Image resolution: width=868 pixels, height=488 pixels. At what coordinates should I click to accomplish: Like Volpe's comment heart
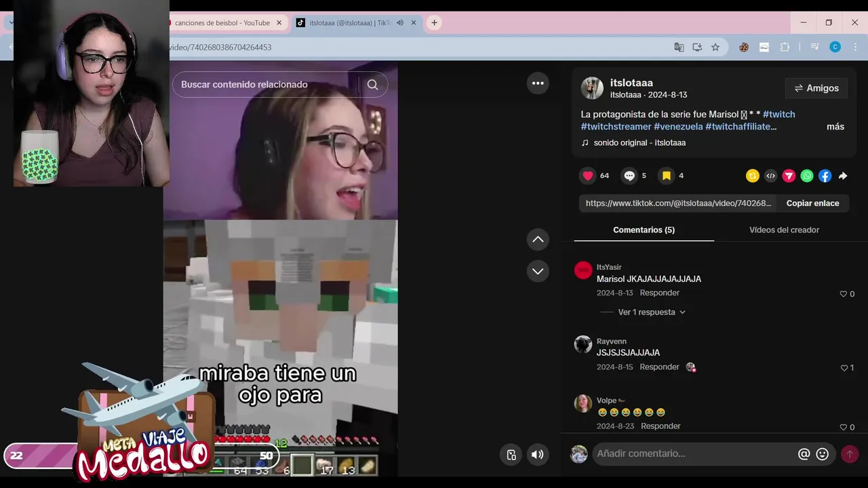click(x=844, y=427)
